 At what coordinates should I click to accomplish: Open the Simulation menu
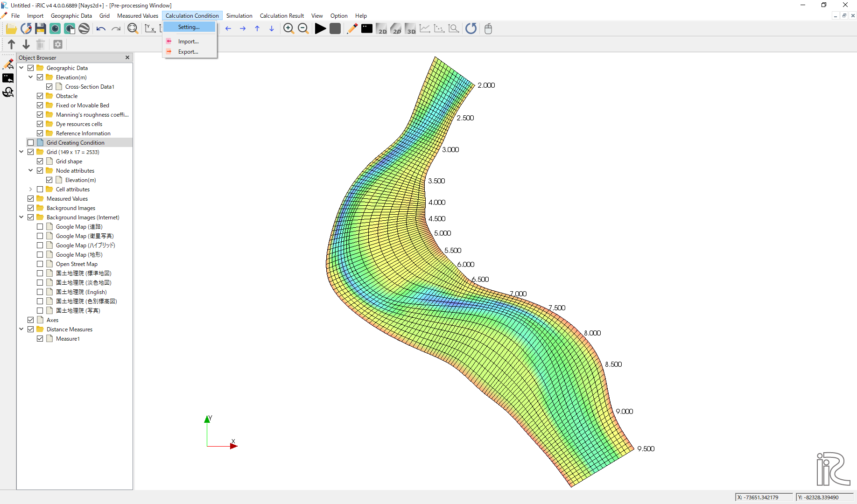pyautogui.click(x=239, y=16)
